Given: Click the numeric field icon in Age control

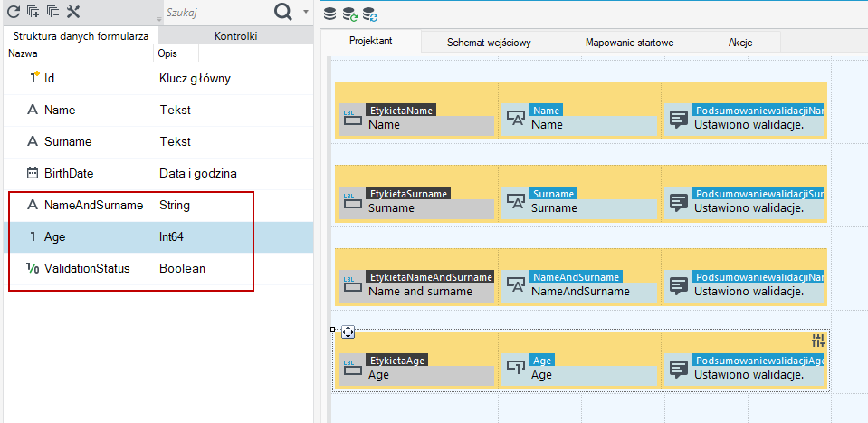Looking at the screenshot, I should 516,368.
